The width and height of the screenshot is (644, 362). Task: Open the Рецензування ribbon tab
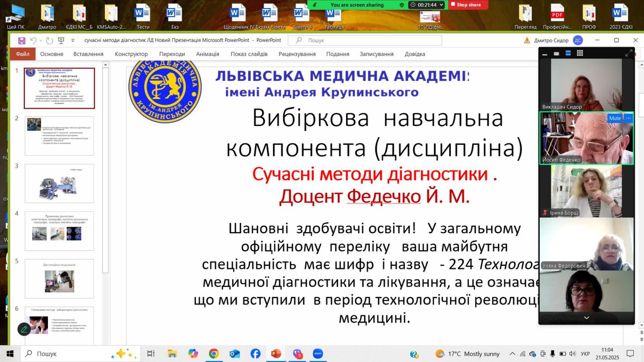click(x=297, y=54)
